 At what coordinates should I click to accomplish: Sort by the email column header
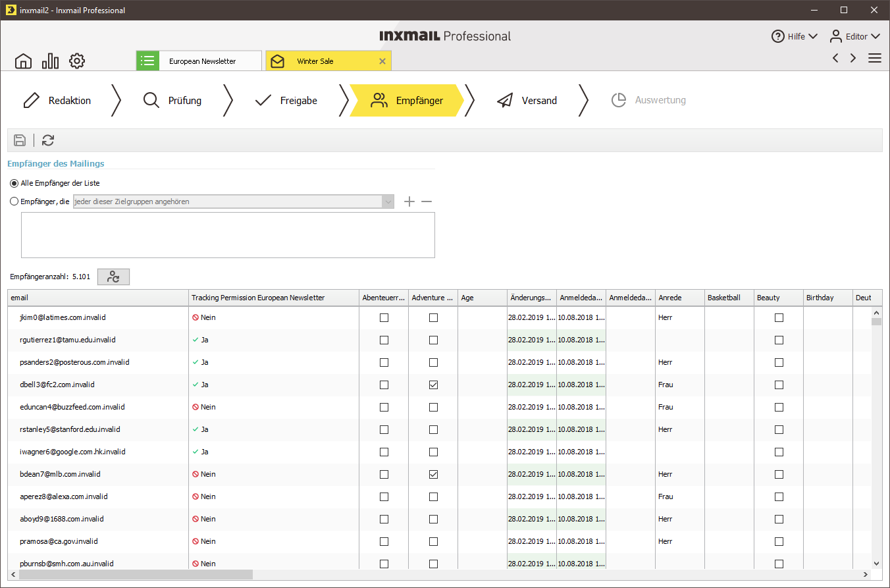click(x=98, y=298)
